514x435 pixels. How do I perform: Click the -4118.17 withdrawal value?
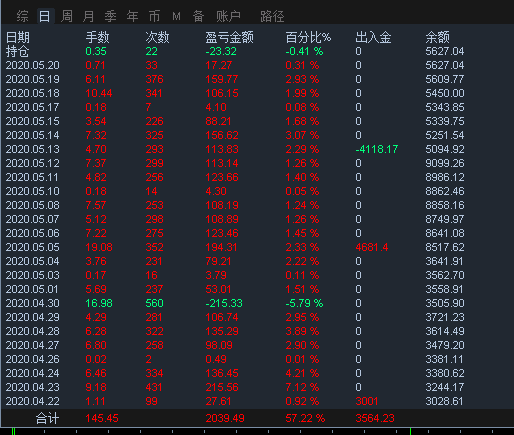tap(377, 149)
